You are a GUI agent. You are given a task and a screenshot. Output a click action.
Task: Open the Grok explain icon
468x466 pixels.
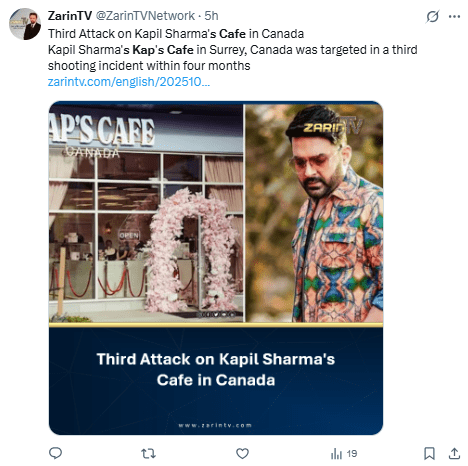pos(432,16)
